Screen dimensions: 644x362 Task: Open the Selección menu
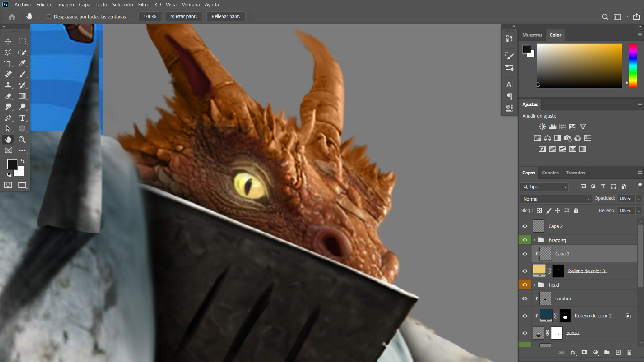click(122, 5)
